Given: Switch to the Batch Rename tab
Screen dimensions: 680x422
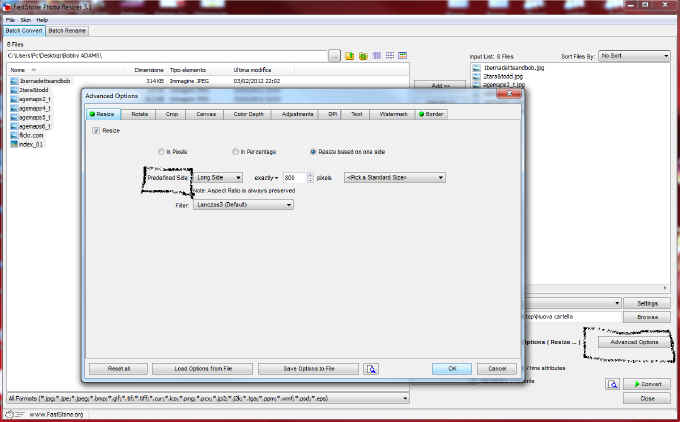Looking at the screenshot, I should pyautogui.click(x=67, y=31).
